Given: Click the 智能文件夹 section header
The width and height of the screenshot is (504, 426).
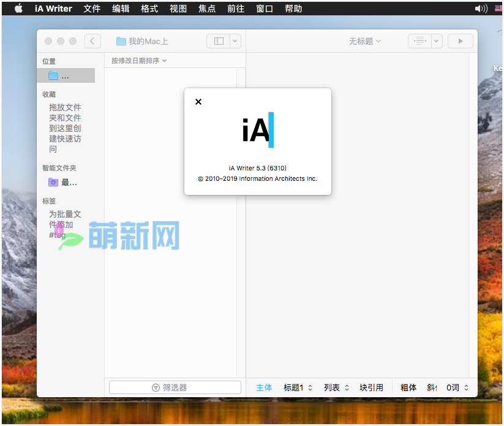Looking at the screenshot, I should 59,167.
